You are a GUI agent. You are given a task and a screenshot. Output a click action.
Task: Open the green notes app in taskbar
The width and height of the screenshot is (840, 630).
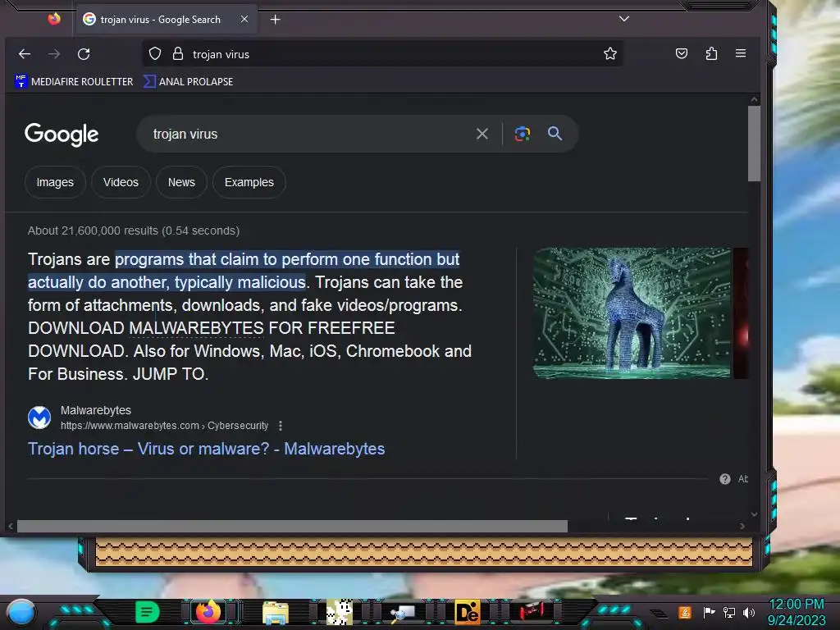coord(147,612)
